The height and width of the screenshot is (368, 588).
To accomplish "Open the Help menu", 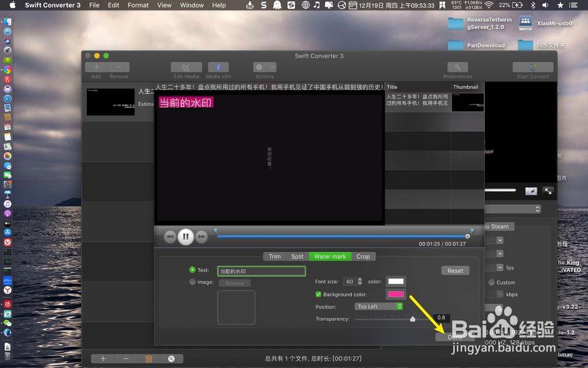I will pos(219,5).
